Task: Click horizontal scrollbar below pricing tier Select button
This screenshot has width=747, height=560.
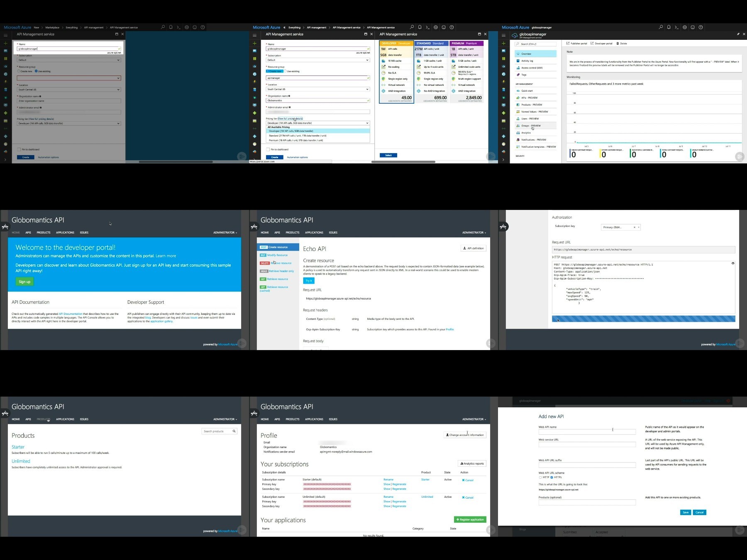Action: [403, 162]
